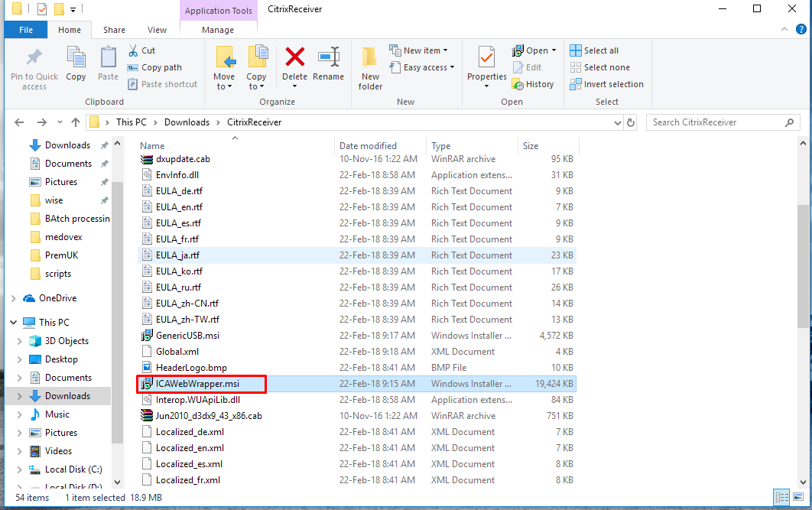Sort files by Date modified column header
Image resolution: width=812 pixels, height=510 pixels.
368,146
